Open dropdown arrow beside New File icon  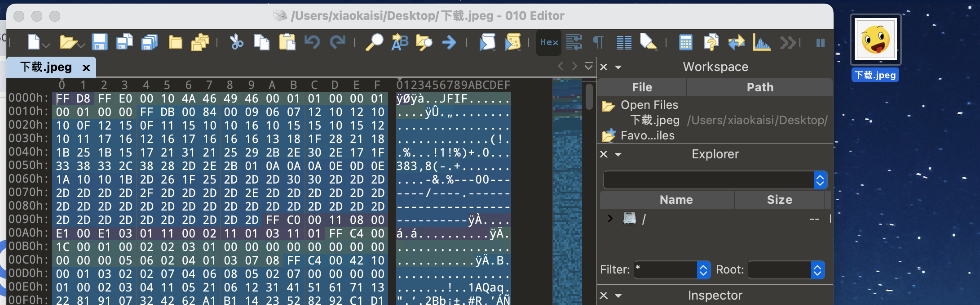click(x=46, y=45)
